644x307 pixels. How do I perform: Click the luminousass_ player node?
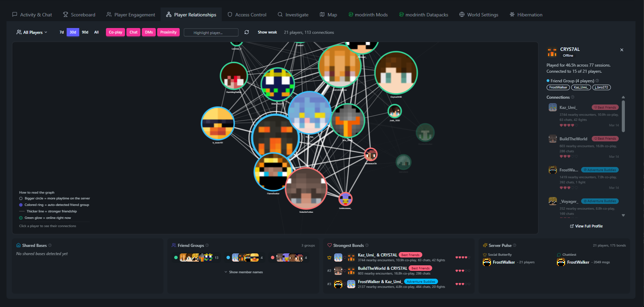345,199
